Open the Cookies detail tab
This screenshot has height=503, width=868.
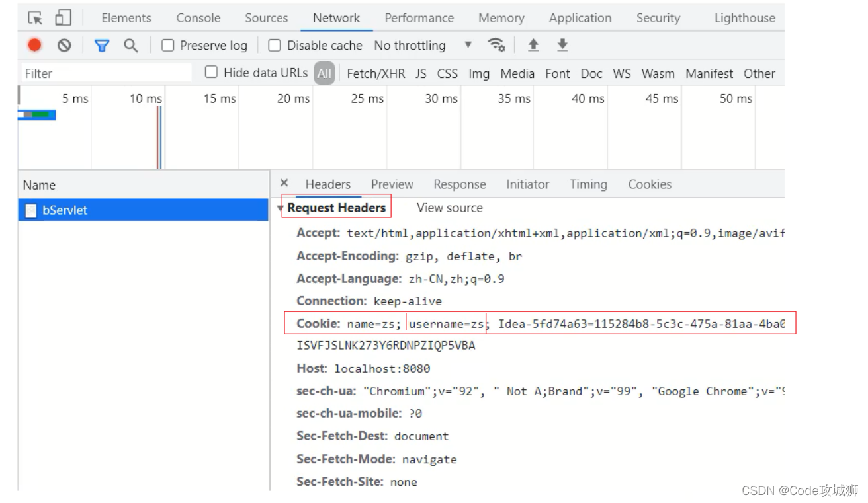click(x=650, y=184)
